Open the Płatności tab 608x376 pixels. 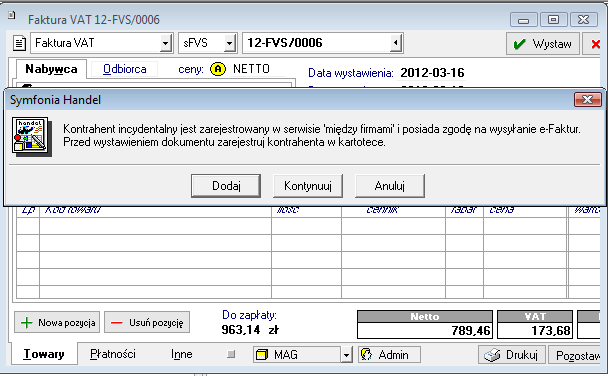pos(113,354)
